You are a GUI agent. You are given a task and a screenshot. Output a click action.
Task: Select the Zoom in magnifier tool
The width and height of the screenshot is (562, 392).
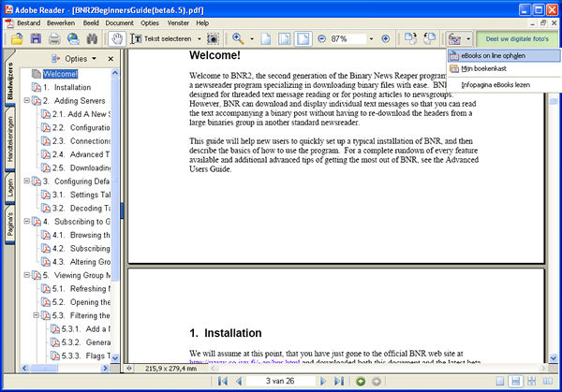[x=238, y=38]
